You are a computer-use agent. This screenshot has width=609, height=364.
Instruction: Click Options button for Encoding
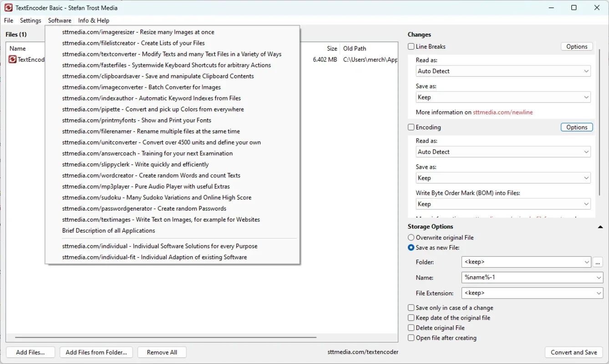coord(577,127)
